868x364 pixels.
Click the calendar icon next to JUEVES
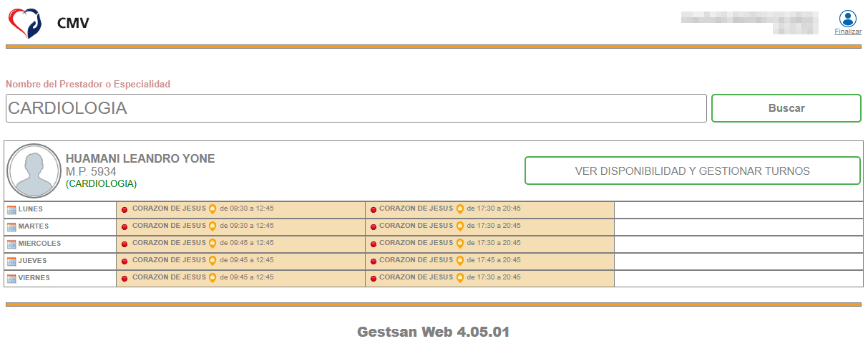pyautogui.click(x=11, y=262)
